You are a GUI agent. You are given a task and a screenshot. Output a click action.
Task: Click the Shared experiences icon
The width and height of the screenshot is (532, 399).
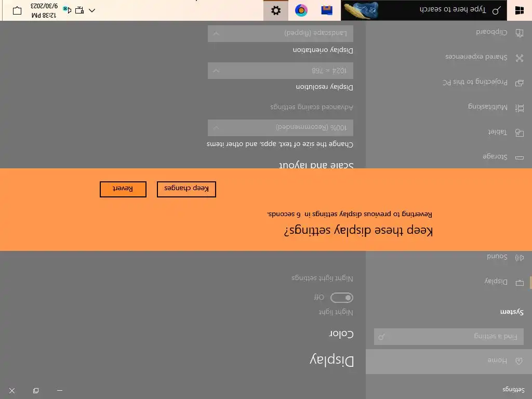(520, 58)
